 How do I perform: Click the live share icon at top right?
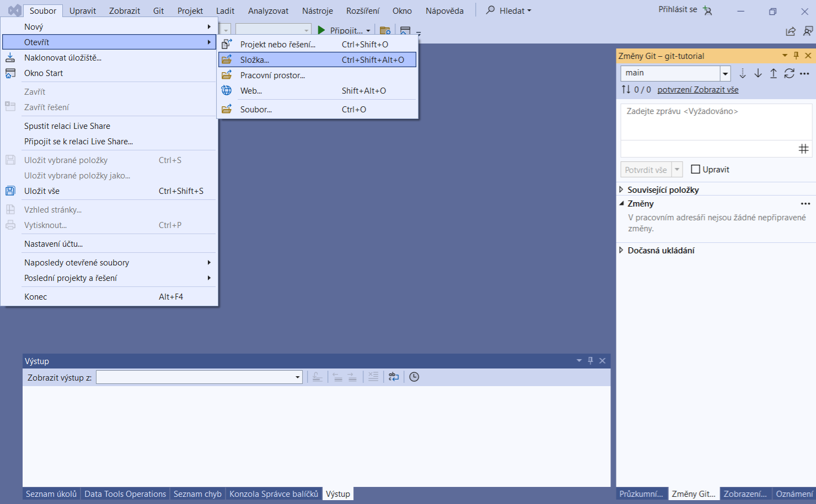coord(791,31)
